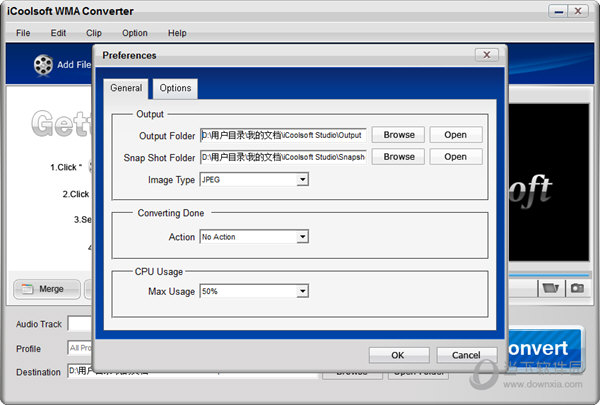Expand the Image Type dropdown

coord(302,179)
